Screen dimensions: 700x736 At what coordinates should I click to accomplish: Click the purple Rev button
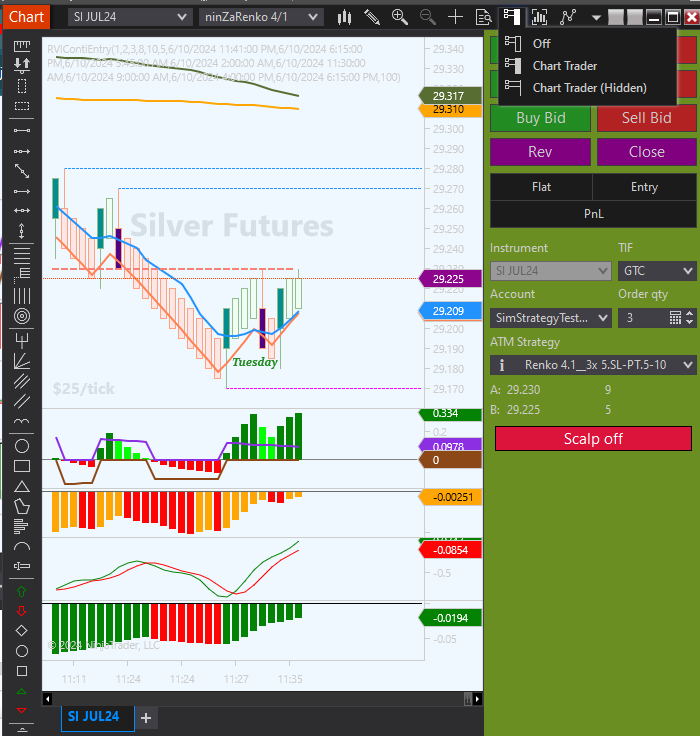(x=540, y=152)
